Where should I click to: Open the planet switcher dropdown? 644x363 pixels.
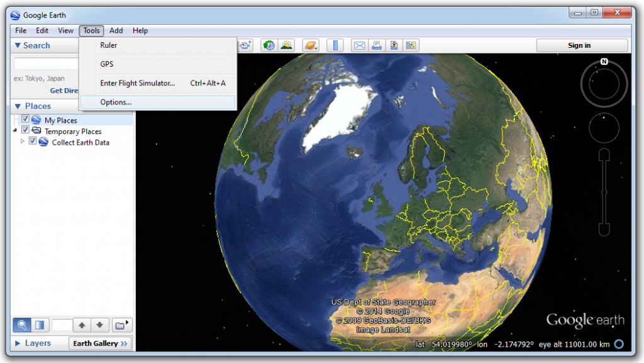click(x=311, y=45)
